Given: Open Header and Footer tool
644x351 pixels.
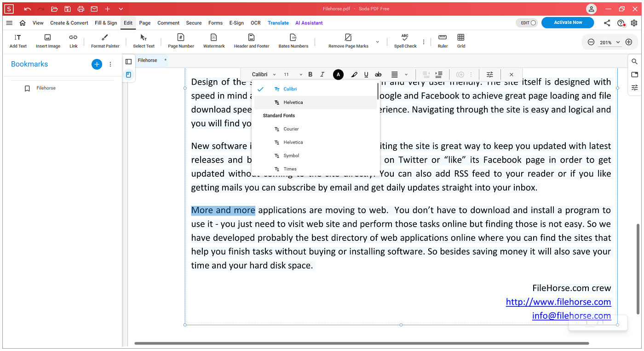Looking at the screenshot, I should point(252,41).
